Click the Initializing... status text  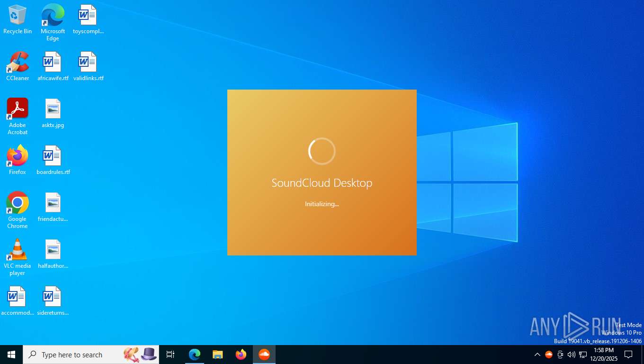[322, 204]
